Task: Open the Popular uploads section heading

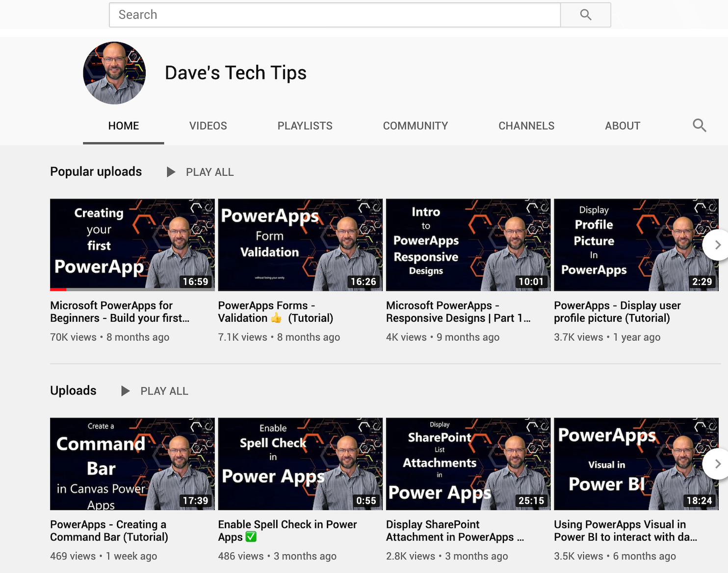Action: [96, 172]
